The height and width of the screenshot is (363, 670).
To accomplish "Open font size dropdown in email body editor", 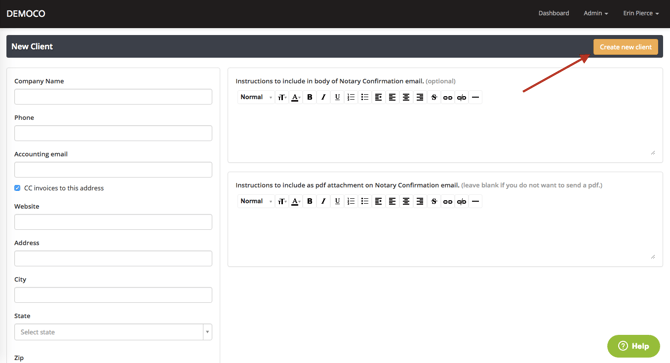I will click(282, 97).
